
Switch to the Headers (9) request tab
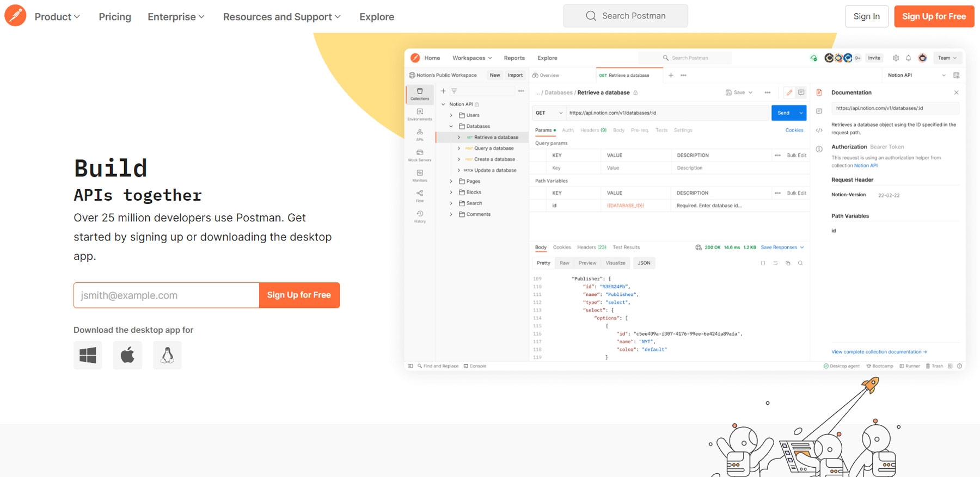[593, 130]
